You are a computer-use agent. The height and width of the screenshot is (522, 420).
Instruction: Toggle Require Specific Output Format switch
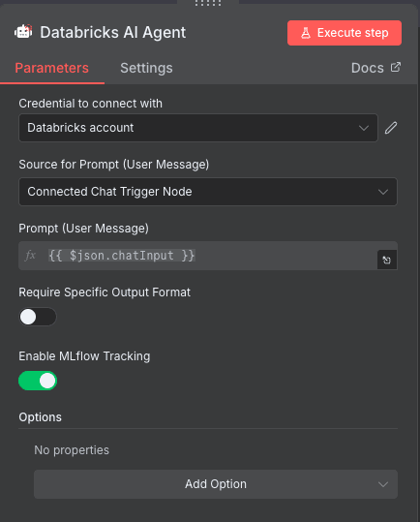(x=38, y=317)
